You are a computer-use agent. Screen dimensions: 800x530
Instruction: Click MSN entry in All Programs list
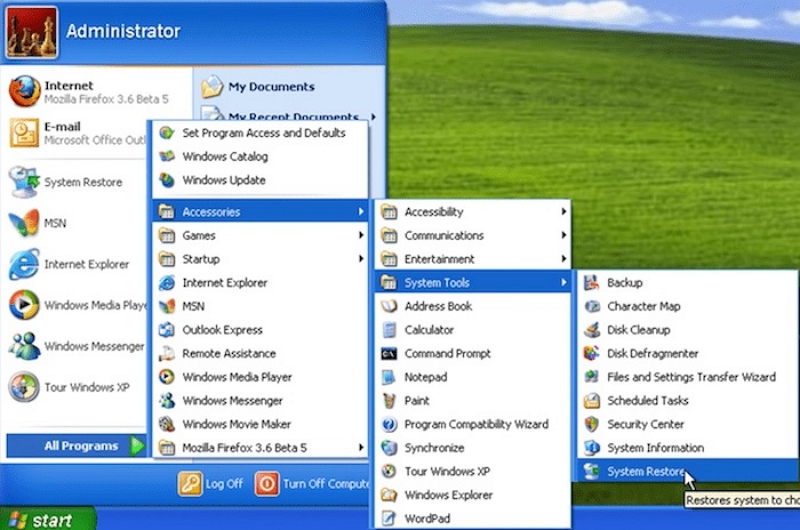coord(260,306)
